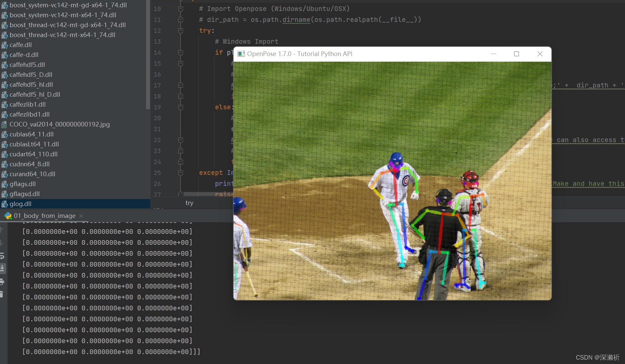Close the 01_body_from_image run tab

[x=81, y=216]
